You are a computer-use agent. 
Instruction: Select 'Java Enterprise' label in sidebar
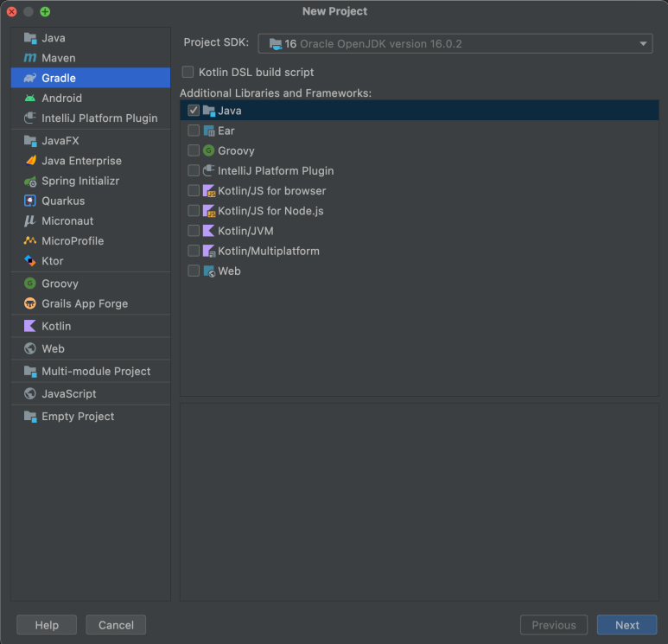point(82,161)
